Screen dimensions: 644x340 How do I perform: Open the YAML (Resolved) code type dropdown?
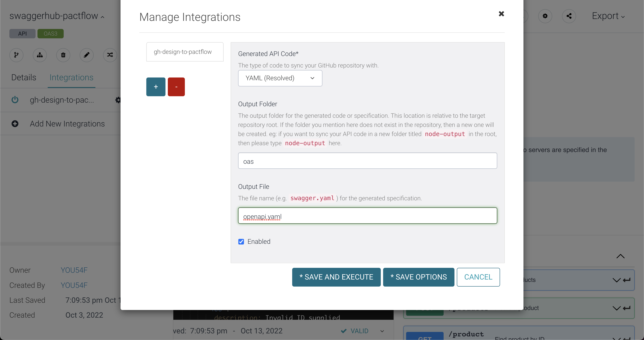point(280,78)
